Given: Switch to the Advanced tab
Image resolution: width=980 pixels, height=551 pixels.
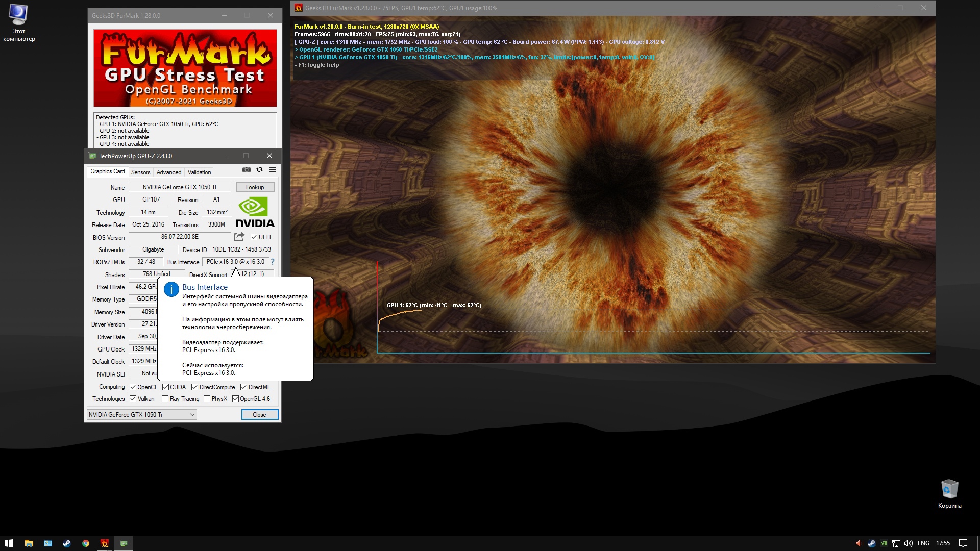Looking at the screenshot, I should pos(168,172).
